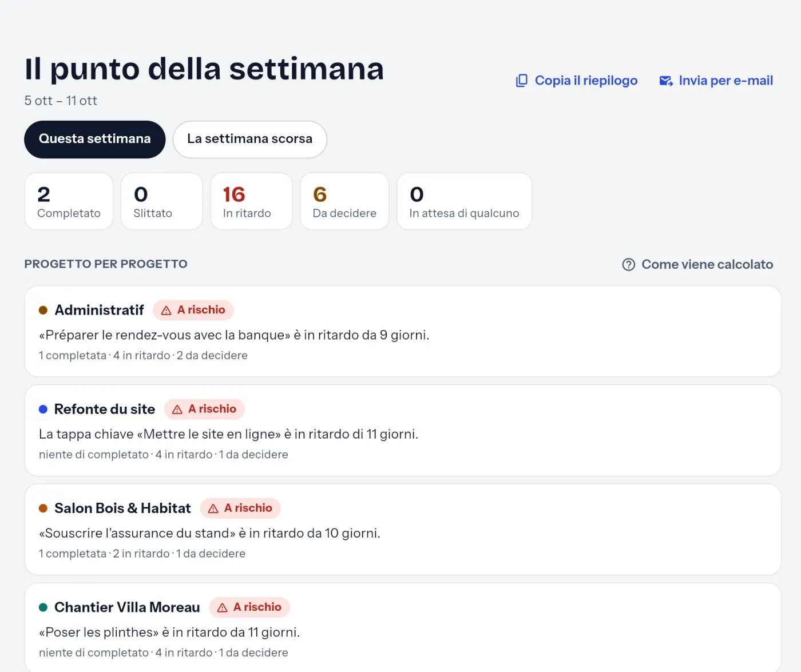
Task: Open the In ritardo stat card
Action: pos(251,201)
